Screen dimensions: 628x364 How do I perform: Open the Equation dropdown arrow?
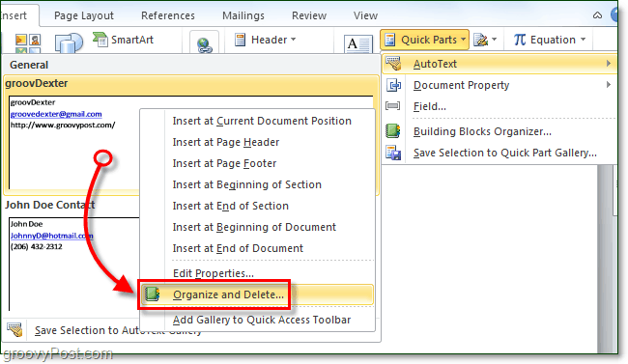583,40
